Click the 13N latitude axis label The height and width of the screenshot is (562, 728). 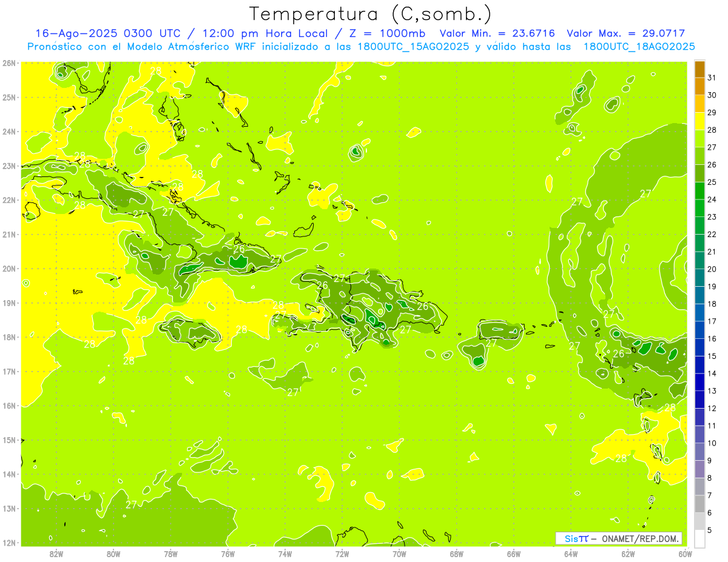[x=9, y=508]
